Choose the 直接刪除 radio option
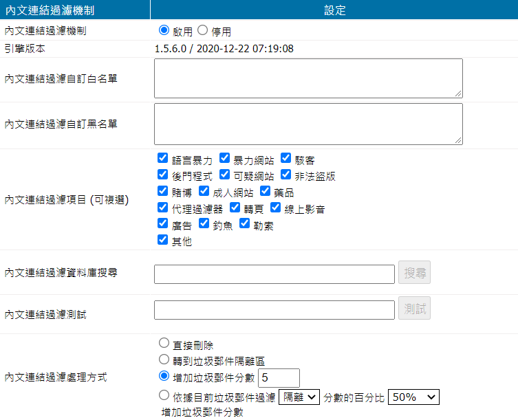The height and width of the screenshot is (420, 518). coord(164,343)
